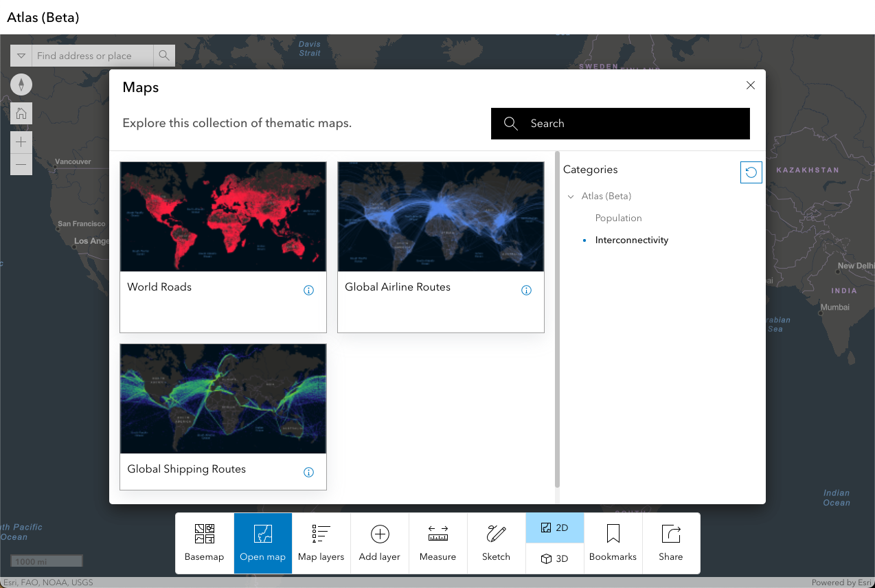Select the Sketch tool

[496, 543]
